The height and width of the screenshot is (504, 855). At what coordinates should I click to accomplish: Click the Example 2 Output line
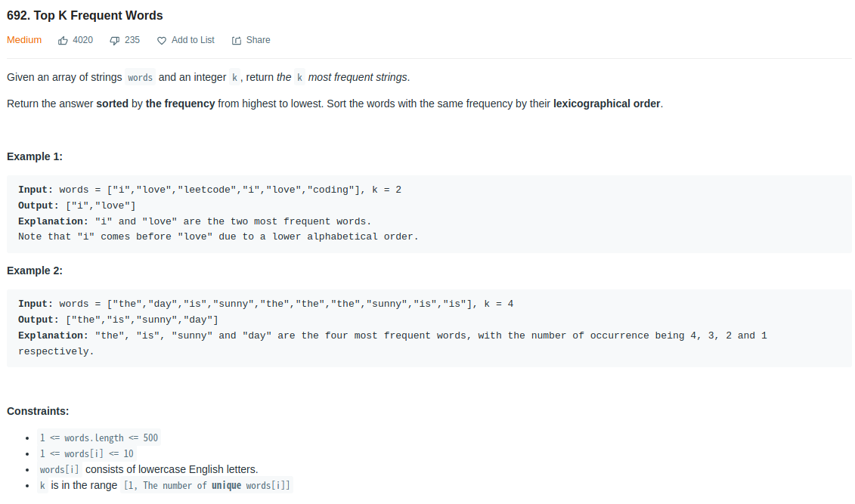point(119,320)
